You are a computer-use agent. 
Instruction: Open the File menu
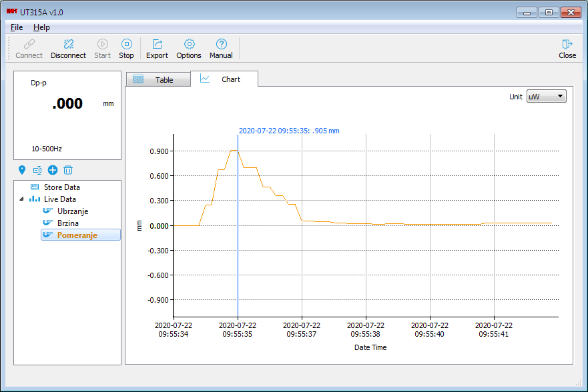[17, 27]
